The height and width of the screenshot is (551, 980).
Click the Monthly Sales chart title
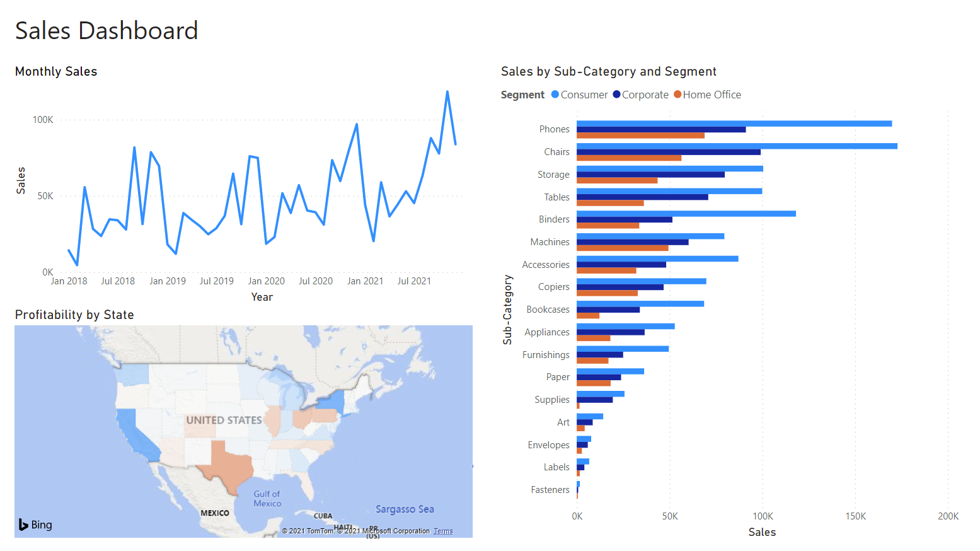(56, 72)
